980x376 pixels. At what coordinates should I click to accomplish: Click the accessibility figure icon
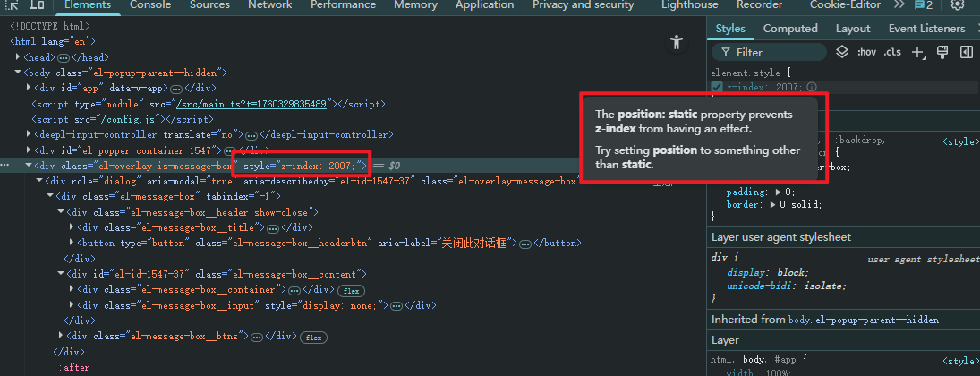[676, 43]
